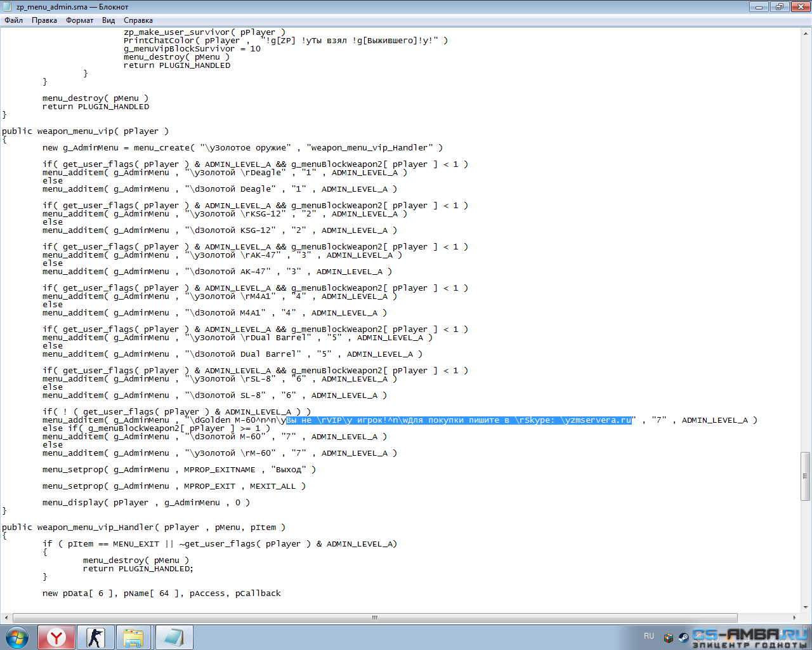The width and height of the screenshot is (812, 650).
Task: Click the vertical scrollbar down arrow
Action: coord(806,607)
